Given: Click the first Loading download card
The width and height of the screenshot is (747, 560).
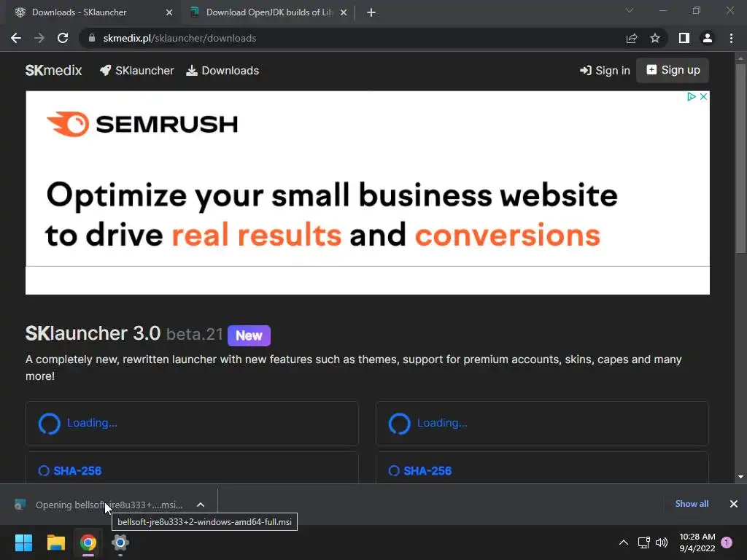Looking at the screenshot, I should [x=192, y=424].
